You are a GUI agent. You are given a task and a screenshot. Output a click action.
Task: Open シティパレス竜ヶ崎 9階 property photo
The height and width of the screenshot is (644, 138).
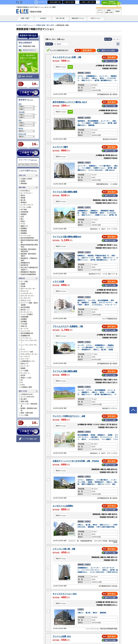pos(64,572)
